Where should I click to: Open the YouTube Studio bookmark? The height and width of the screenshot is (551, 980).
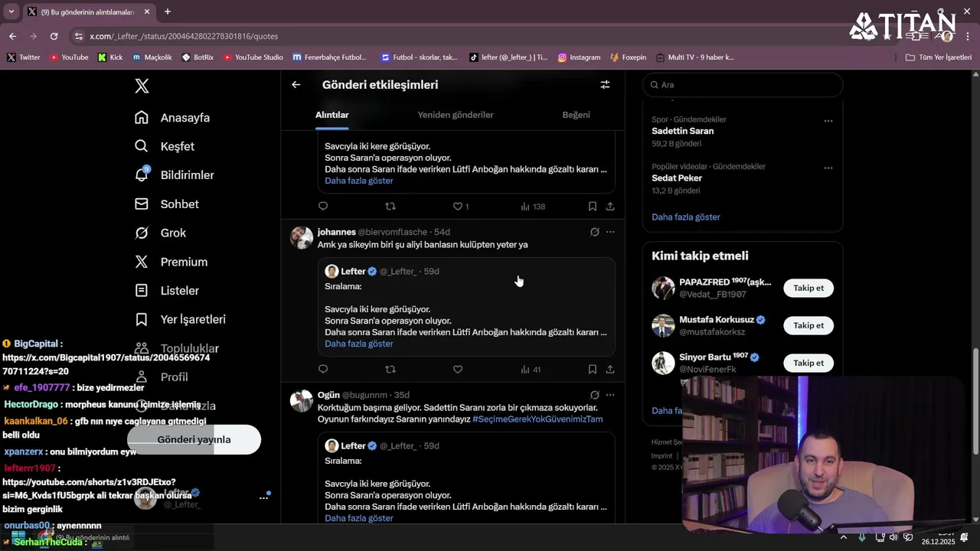pyautogui.click(x=253, y=57)
